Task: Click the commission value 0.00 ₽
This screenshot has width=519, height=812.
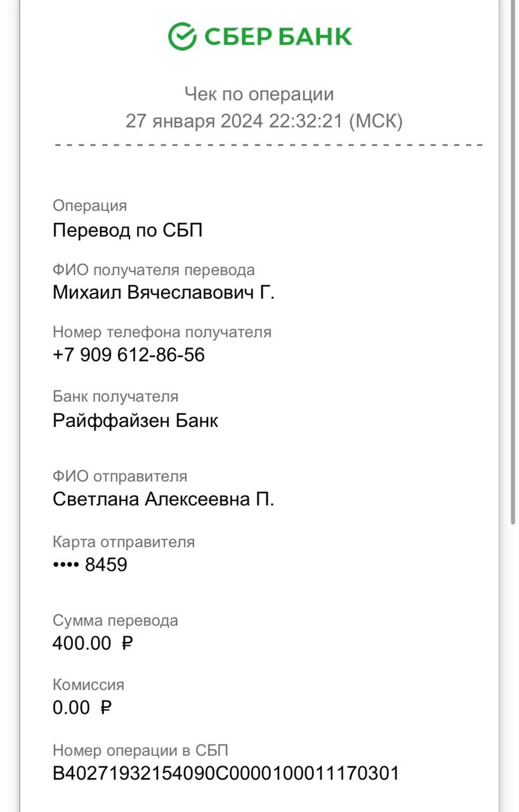Action: (82, 707)
